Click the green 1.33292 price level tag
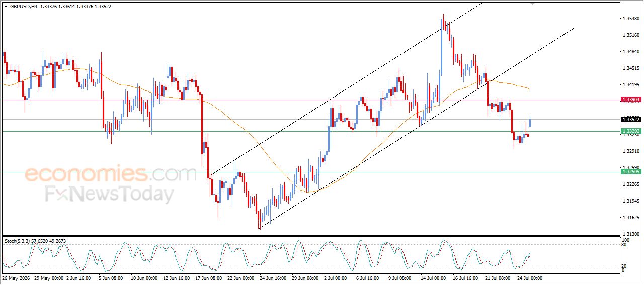The image size is (644, 285). click(631, 131)
